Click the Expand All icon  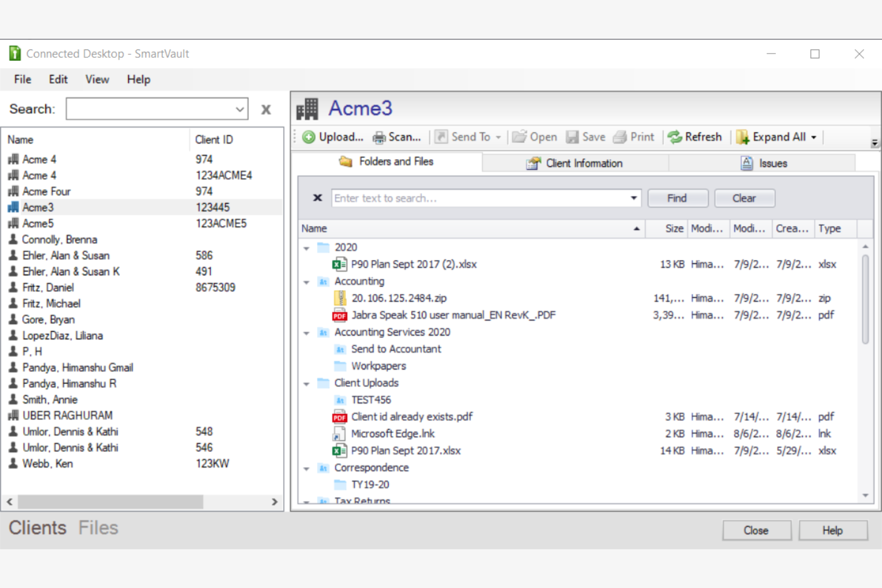tap(743, 136)
